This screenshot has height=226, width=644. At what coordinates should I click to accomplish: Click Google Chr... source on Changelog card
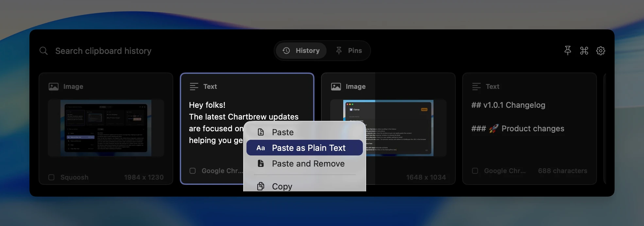[x=505, y=171]
